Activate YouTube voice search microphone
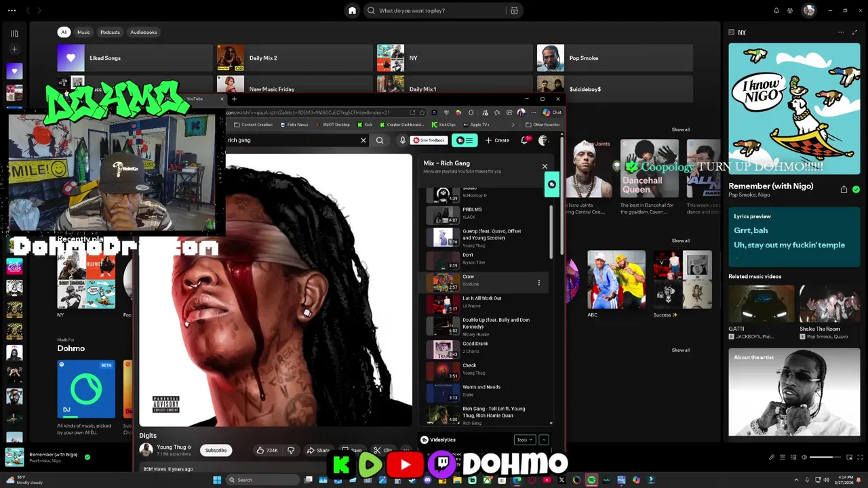Image resolution: width=868 pixels, height=488 pixels. point(403,140)
